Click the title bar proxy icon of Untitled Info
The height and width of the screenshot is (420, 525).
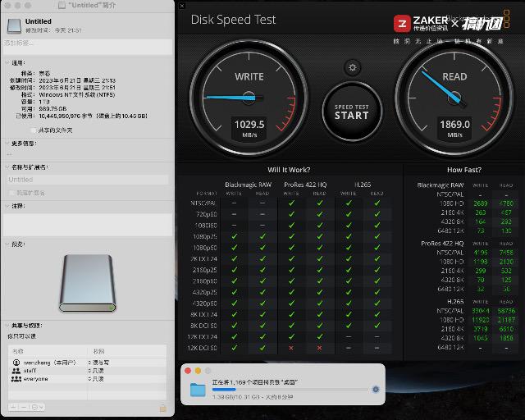[x=62, y=5]
